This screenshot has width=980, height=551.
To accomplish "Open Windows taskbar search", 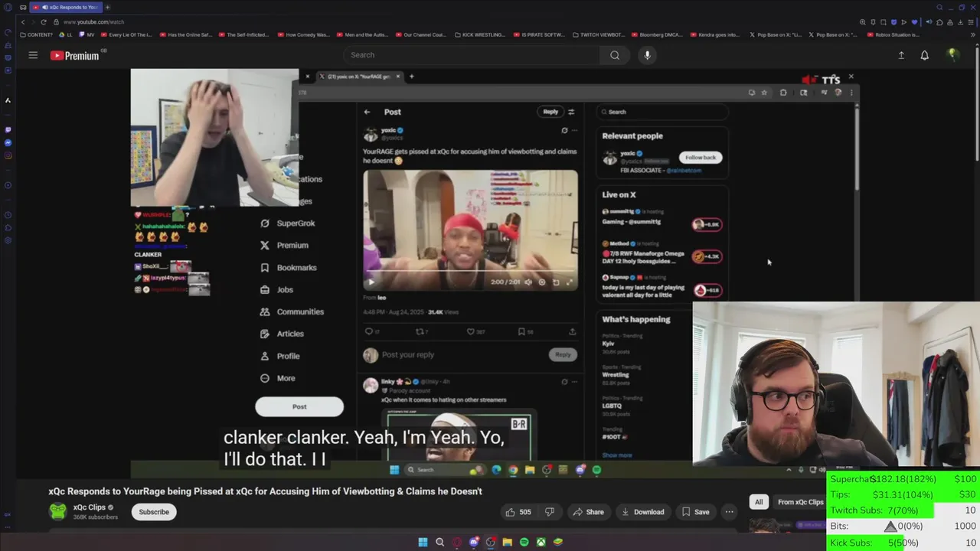I will pyautogui.click(x=439, y=542).
